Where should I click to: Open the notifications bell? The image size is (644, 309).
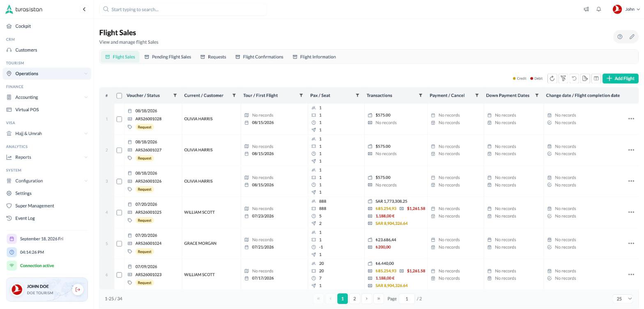[x=598, y=9]
